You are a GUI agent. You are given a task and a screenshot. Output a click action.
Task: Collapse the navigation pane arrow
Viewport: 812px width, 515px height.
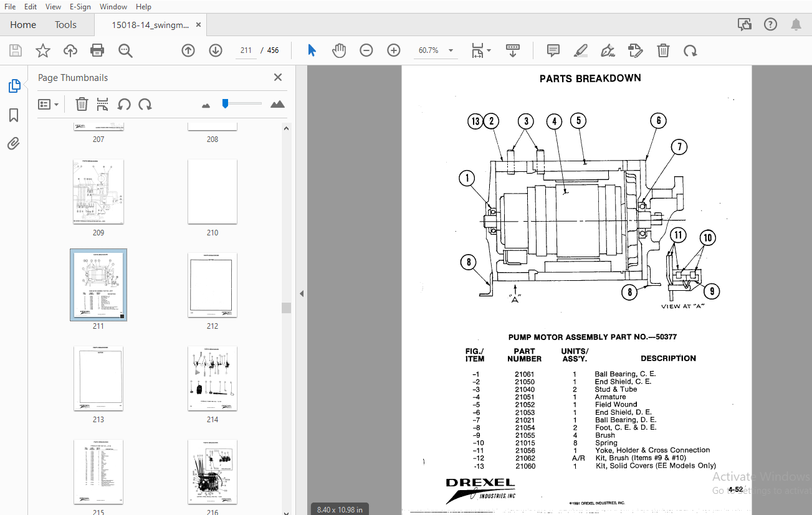pyautogui.click(x=301, y=293)
